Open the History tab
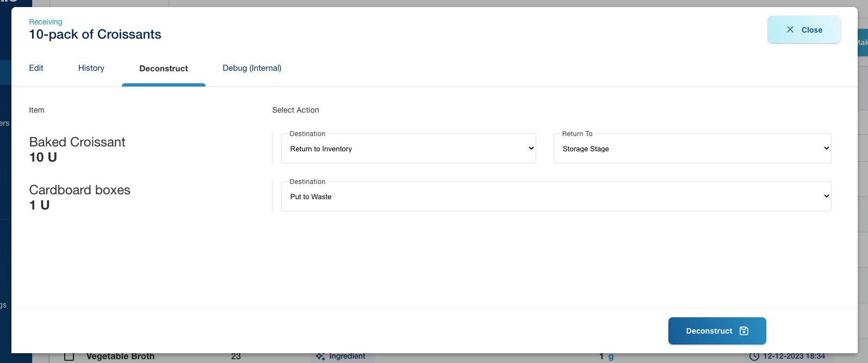 coord(91,68)
